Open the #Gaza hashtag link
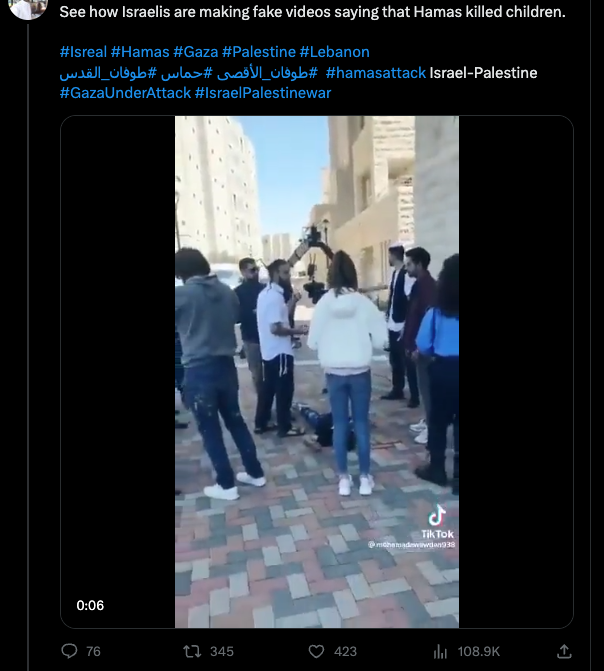 point(196,52)
